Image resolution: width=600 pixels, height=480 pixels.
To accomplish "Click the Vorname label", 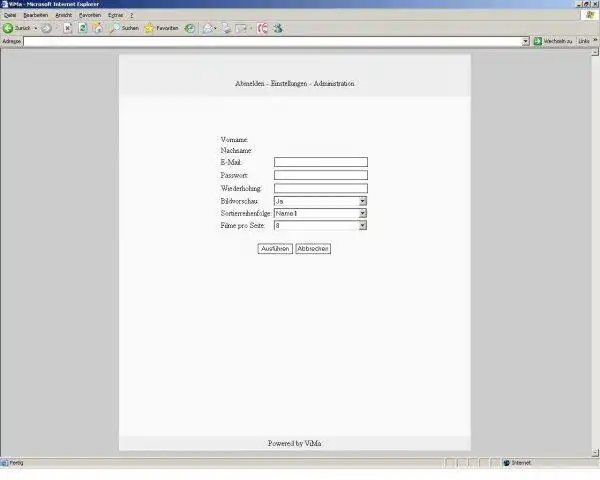I will [234, 140].
